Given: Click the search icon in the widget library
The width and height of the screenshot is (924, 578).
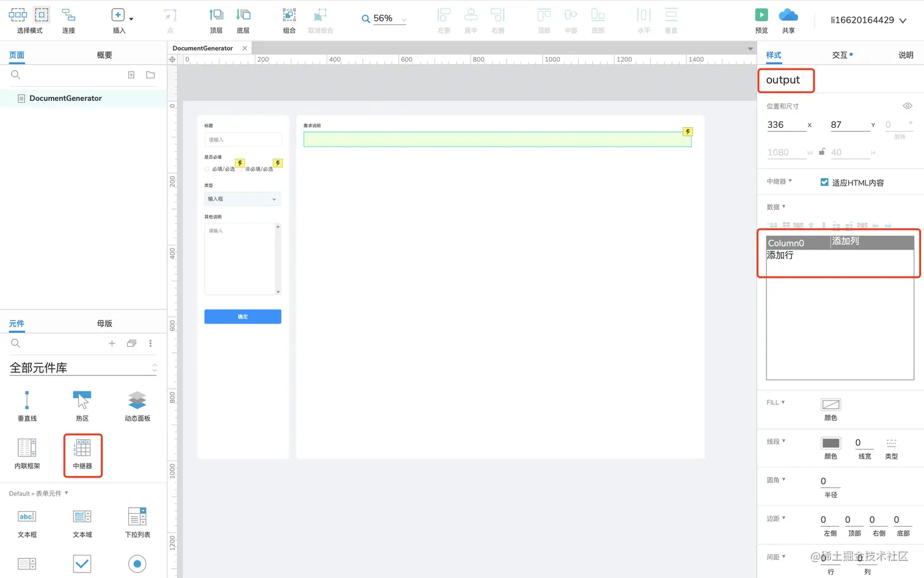Looking at the screenshot, I should click(x=16, y=343).
